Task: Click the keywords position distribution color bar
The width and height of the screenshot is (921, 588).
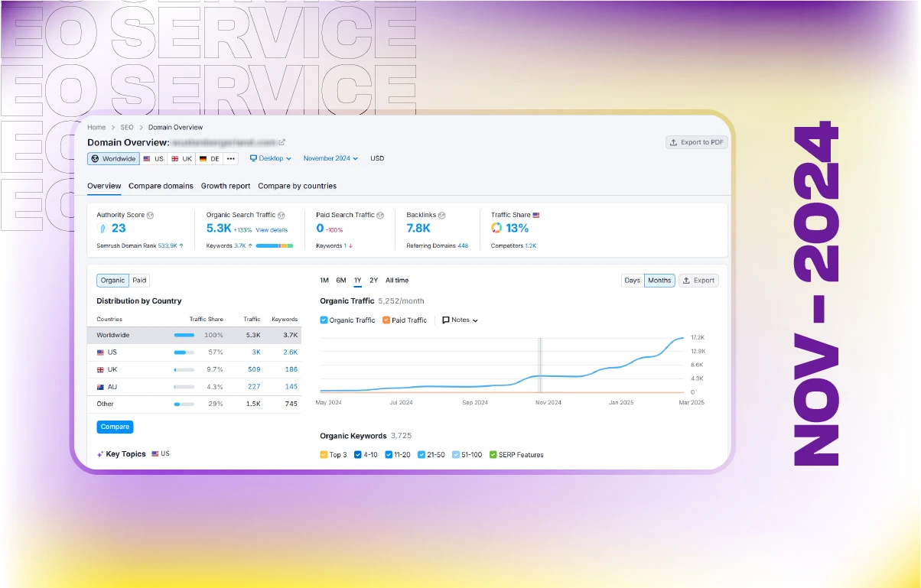Action: (275, 246)
